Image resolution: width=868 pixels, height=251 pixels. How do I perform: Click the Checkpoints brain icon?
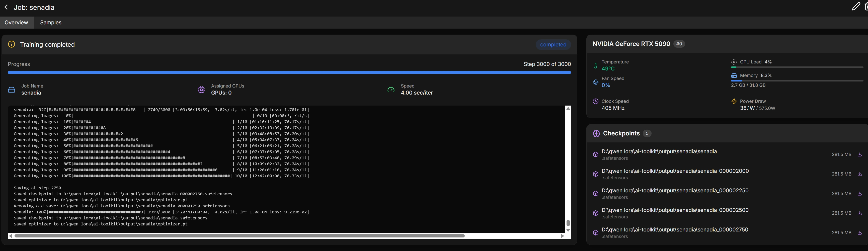coord(596,133)
